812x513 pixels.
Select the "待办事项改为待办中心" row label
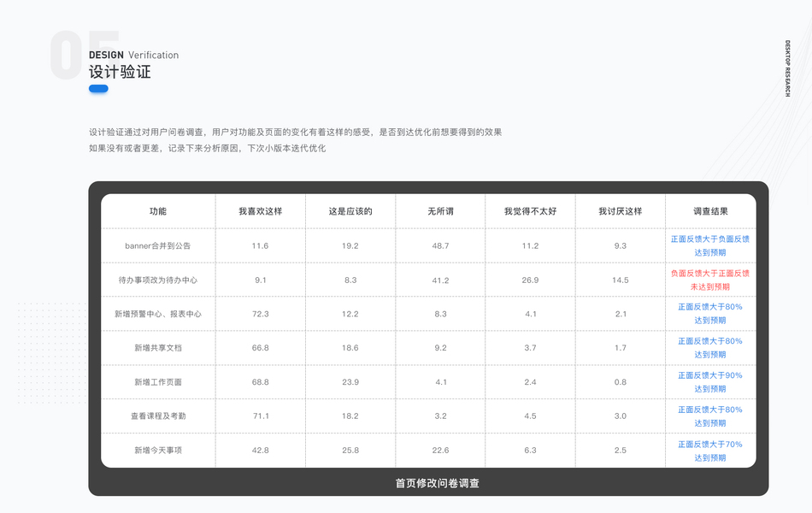158,280
